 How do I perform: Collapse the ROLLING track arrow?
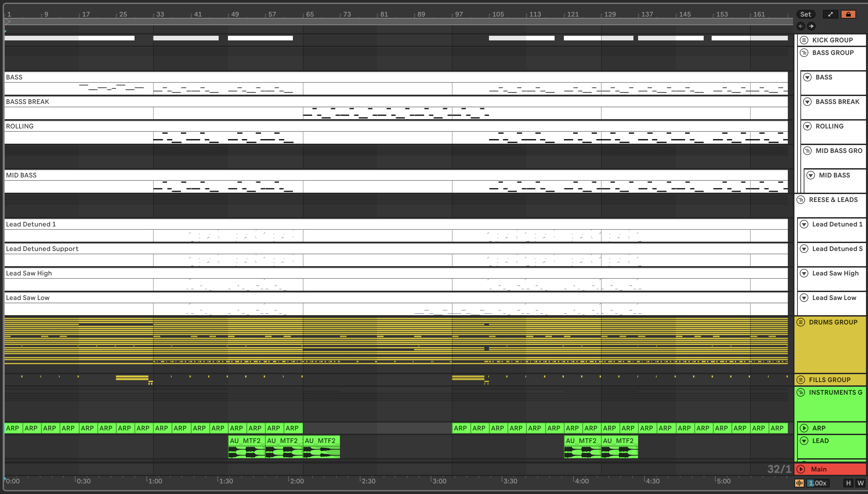coord(807,126)
